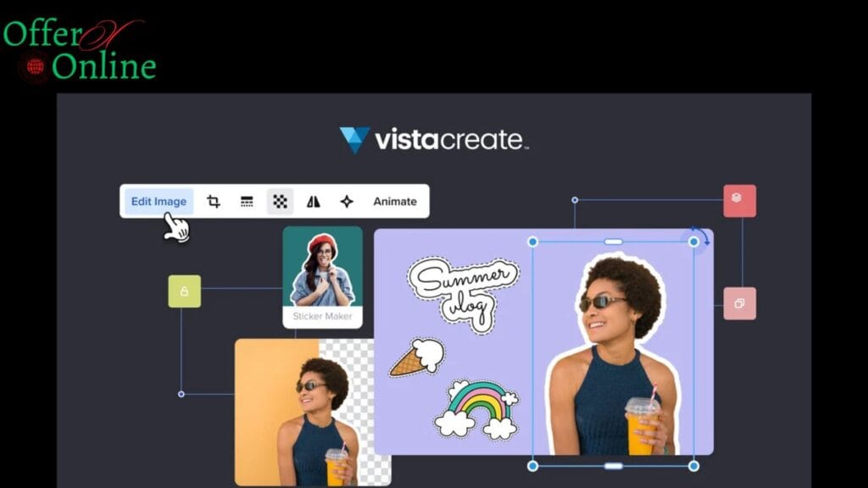Click the green lock icon square
868x488 pixels.
184,291
